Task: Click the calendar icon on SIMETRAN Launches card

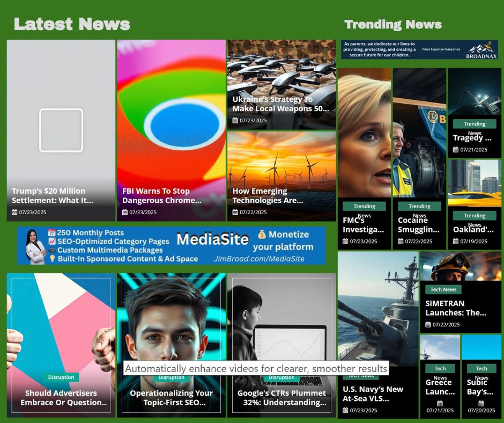Action: point(428,324)
